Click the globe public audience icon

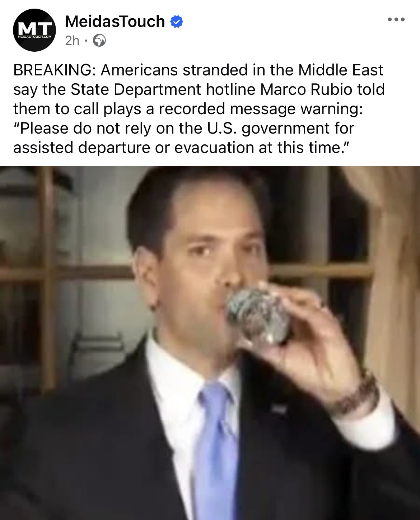(99, 41)
